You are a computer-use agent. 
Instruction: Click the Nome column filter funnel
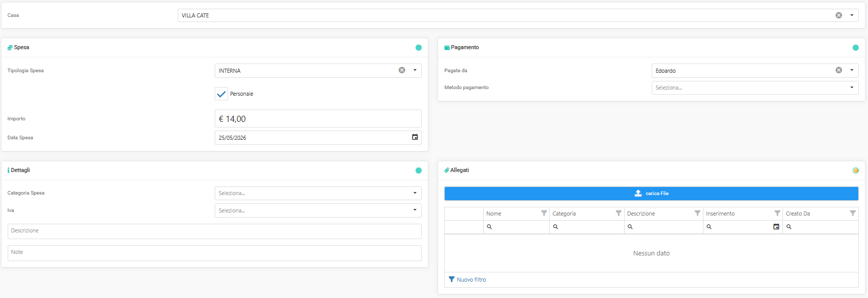pos(544,213)
